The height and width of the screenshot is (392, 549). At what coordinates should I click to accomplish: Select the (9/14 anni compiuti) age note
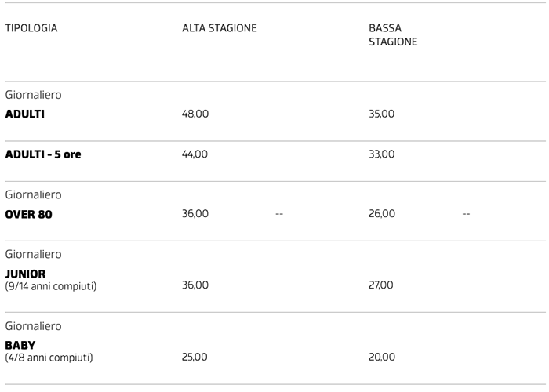click(x=51, y=285)
